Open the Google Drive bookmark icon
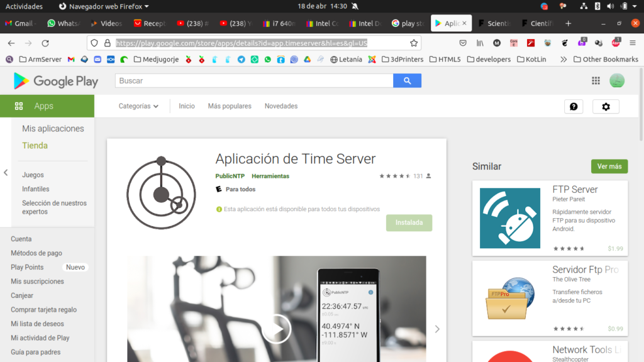The image size is (644, 362). 307,60
